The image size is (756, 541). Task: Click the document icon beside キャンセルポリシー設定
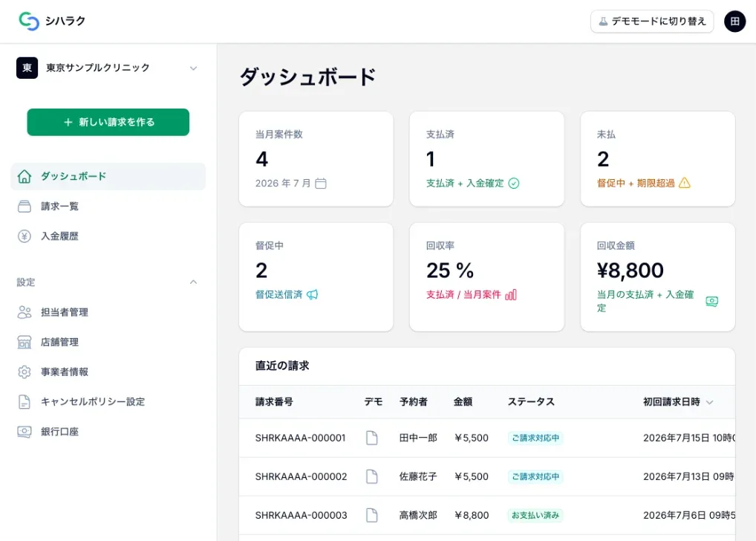(24, 401)
